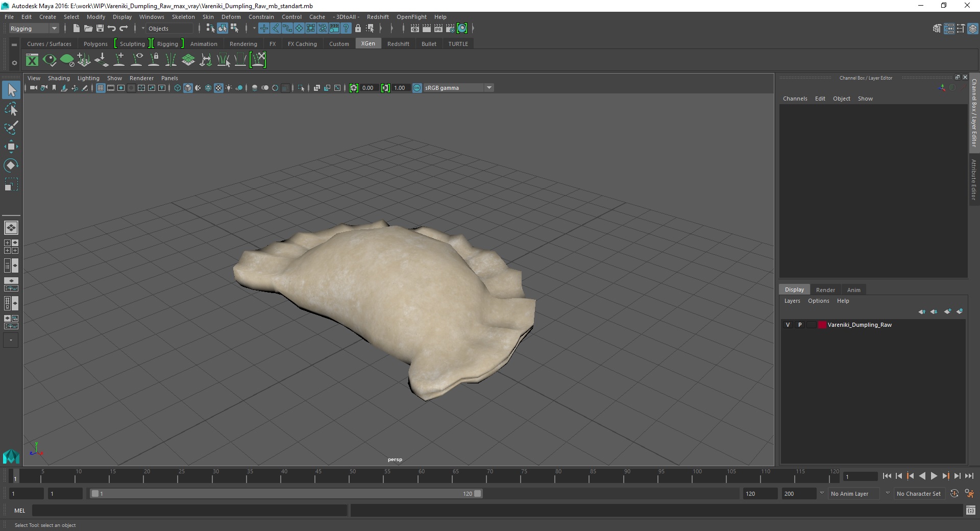Start IPR render
The height and width of the screenshot is (531, 980).
[x=438, y=29]
